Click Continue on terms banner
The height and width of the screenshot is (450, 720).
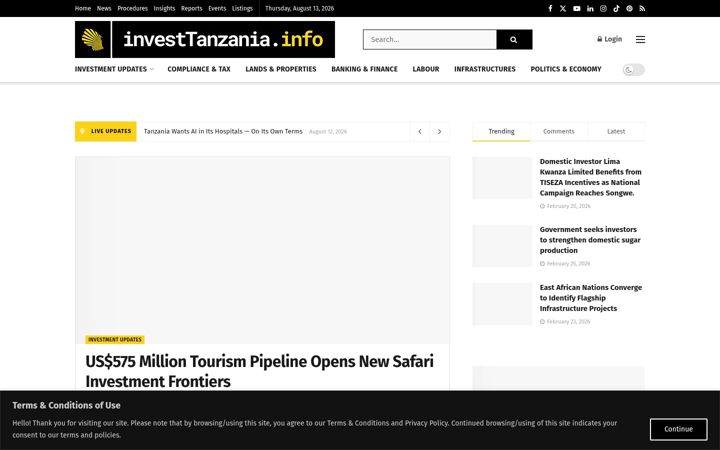[x=678, y=429]
